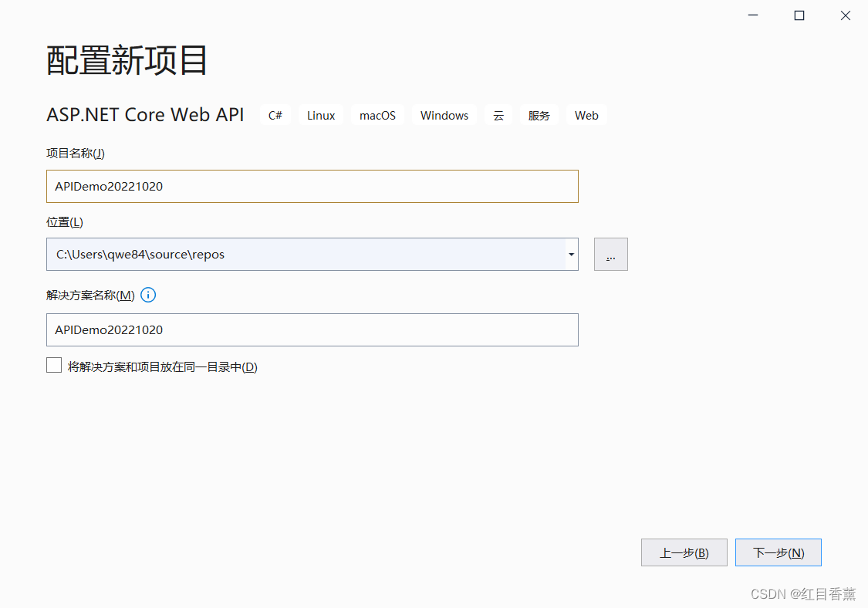Viewport: 868px width, 608px height.
Task: Click the ASP.NET Core Web API heading
Action: pyautogui.click(x=145, y=115)
